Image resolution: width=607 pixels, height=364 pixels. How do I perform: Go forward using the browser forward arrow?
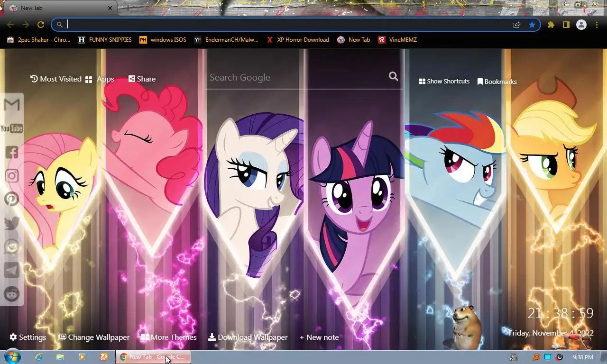(x=26, y=25)
